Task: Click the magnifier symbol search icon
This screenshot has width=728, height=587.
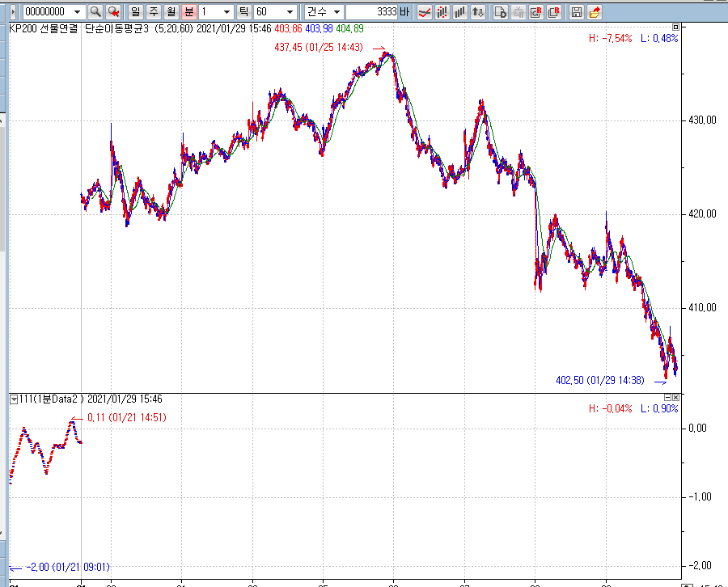Action: 95,12
